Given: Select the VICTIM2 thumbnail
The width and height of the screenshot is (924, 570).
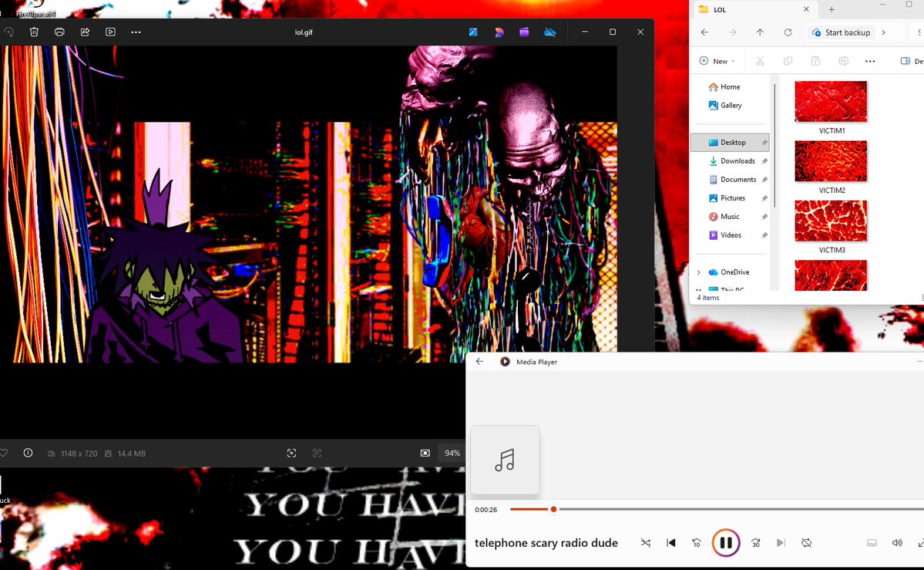Looking at the screenshot, I should point(831,161).
